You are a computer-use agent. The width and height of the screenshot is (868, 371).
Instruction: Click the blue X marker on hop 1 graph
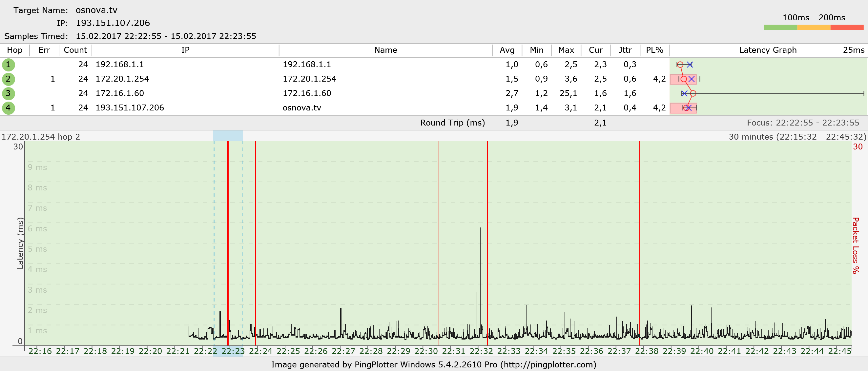point(690,65)
